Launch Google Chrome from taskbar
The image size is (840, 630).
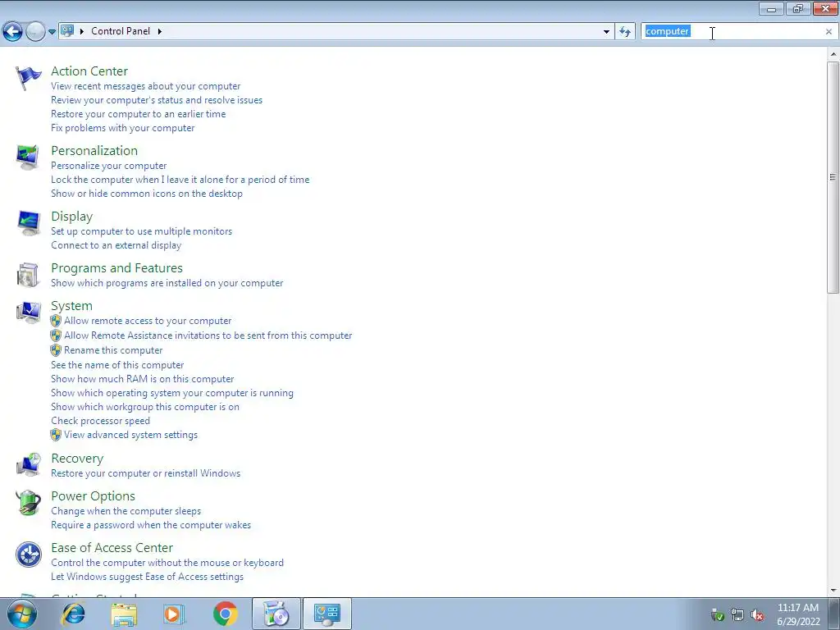[225, 614]
